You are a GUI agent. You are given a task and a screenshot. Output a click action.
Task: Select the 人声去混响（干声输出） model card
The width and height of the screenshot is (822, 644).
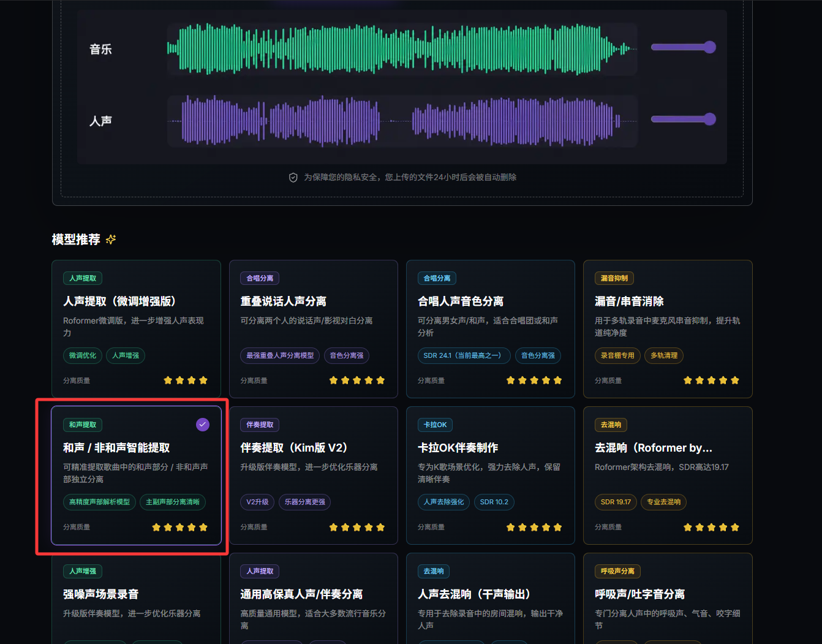pyautogui.click(x=491, y=599)
